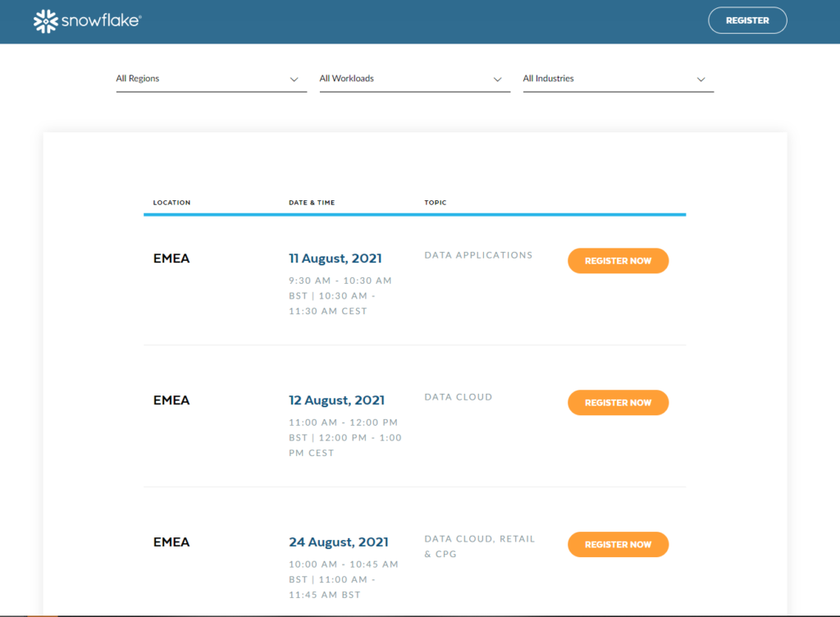This screenshot has height=617, width=840.
Task: Register now for 11 August event
Action: tap(618, 261)
